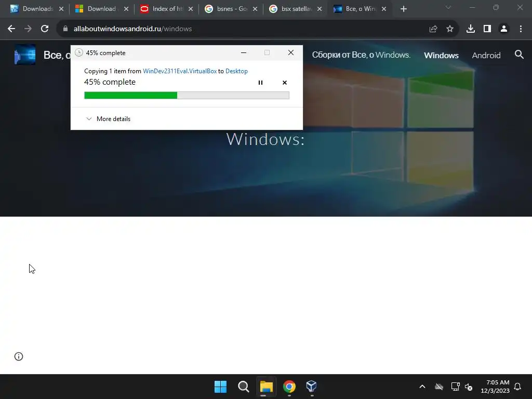The image size is (532, 399).
Task: Toggle Chrome side panel icon
Action: 487,29
